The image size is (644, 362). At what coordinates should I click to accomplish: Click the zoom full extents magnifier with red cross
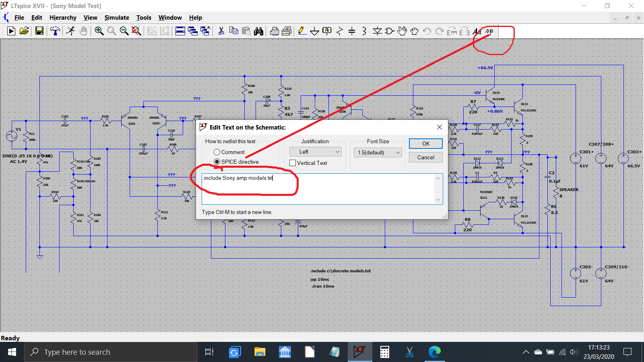click(x=136, y=31)
